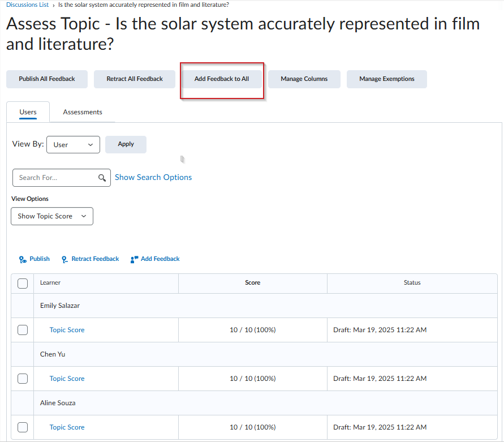Click the learner name Aline Souza

(58, 403)
